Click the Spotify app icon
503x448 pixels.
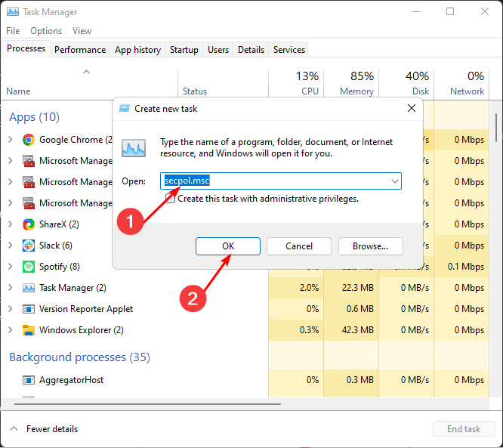(29, 267)
